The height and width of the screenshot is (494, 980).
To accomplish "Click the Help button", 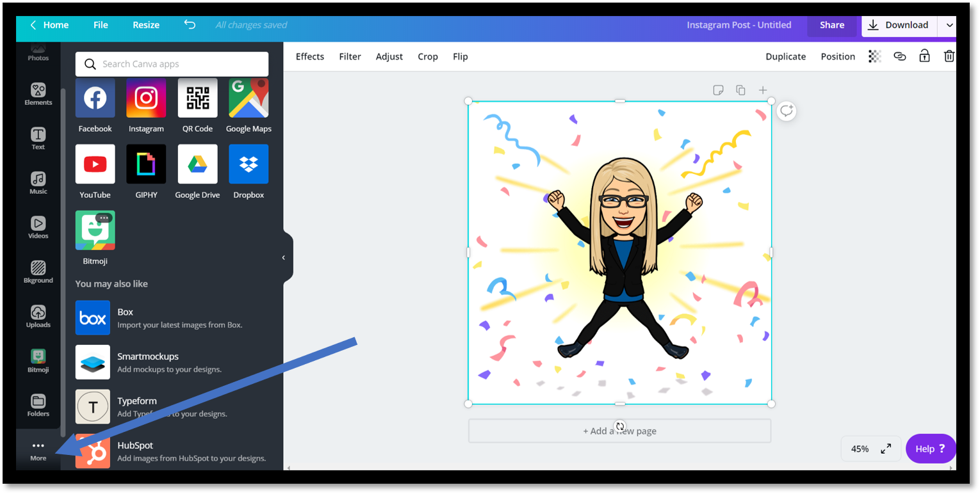I will tap(931, 449).
